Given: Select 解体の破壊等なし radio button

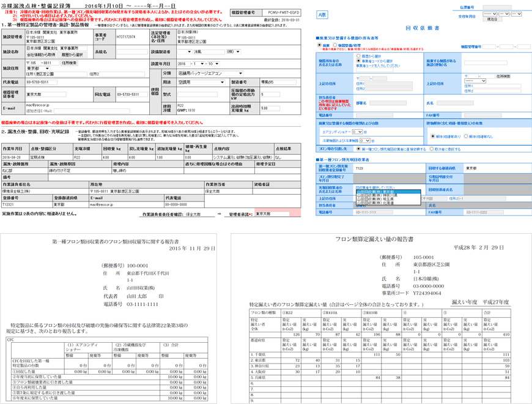Looking at the screenshot, I should pyautogui.click(x=466, y=136).
